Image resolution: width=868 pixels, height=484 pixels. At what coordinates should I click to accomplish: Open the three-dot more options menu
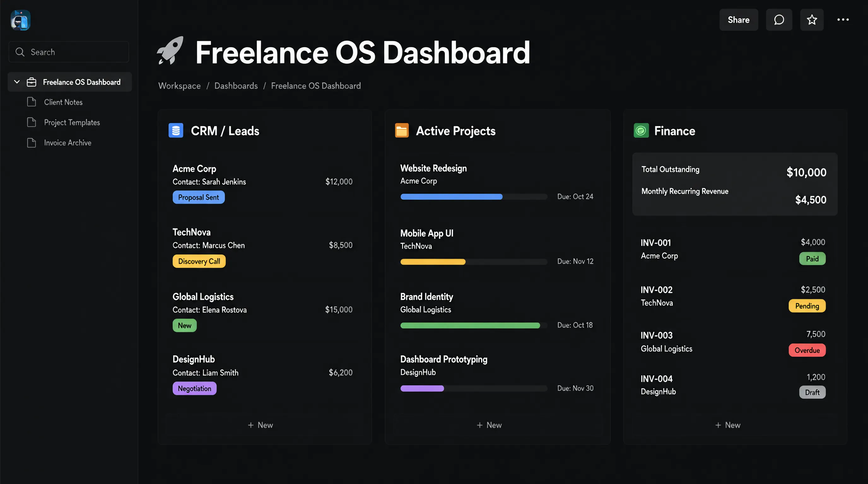click(843, 20)
